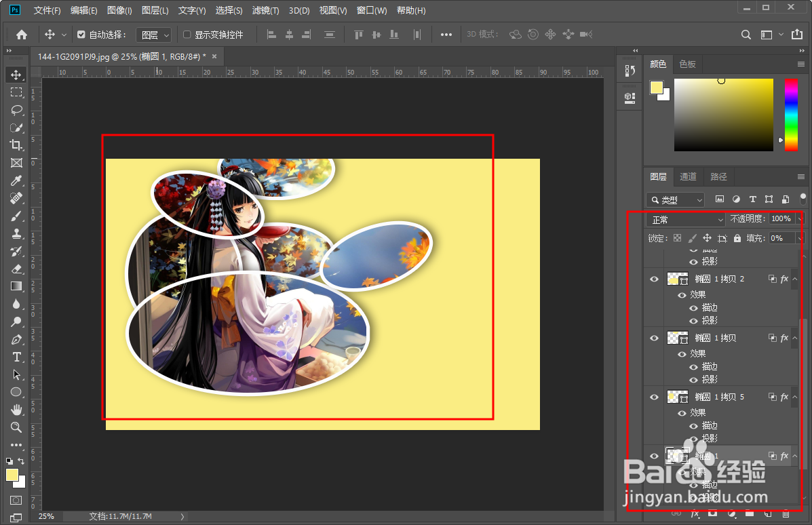The height and width of the screenshot is (525, 812).
Task: Lock all layer attributes padlock
Action: tap(737, 238)
